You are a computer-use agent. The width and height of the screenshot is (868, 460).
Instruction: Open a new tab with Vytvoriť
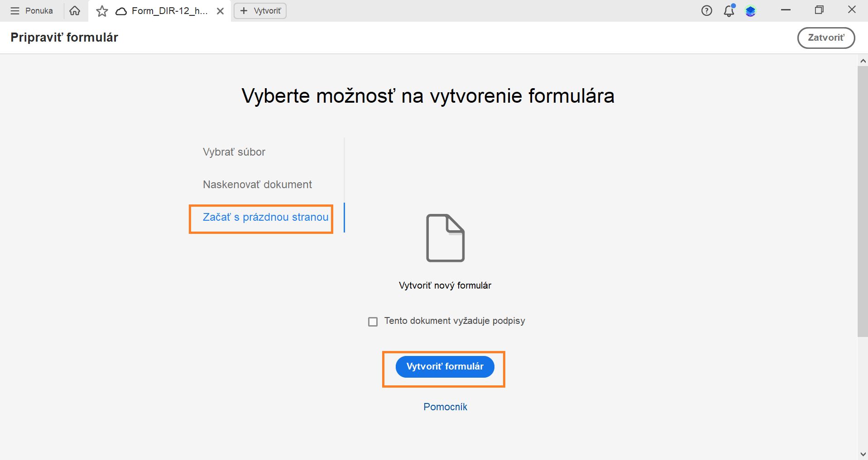[x=259, y=10]
